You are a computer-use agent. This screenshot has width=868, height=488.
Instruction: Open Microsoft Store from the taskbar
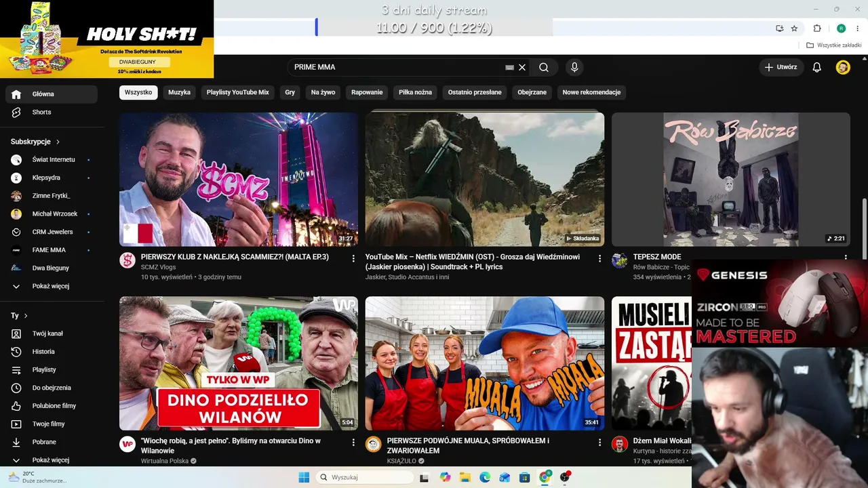(524, 477)
